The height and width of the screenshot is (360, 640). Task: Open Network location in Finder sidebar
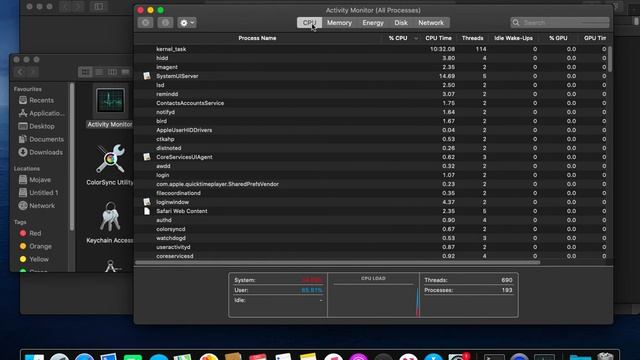coord(37,206)
